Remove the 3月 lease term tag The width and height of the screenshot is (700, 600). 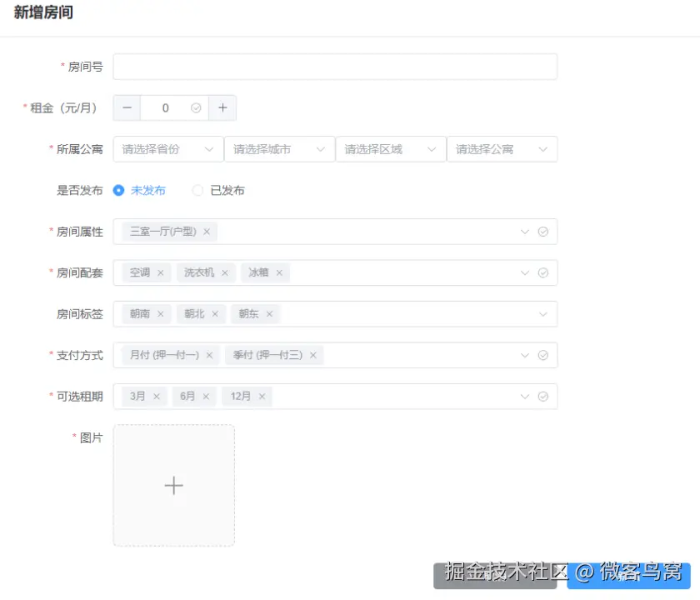pos(157,397)
